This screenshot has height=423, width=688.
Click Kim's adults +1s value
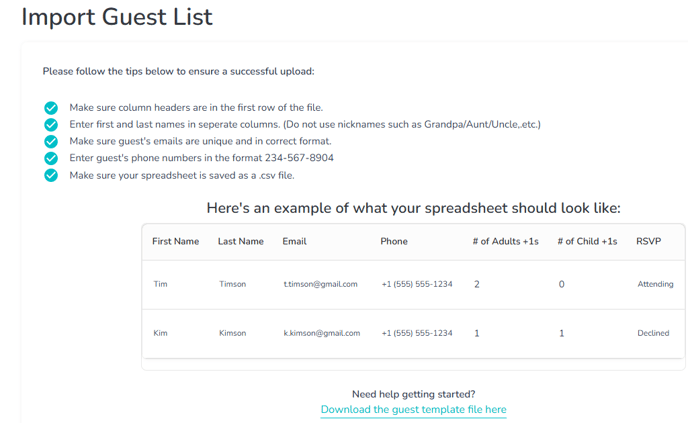click(477, 333)
